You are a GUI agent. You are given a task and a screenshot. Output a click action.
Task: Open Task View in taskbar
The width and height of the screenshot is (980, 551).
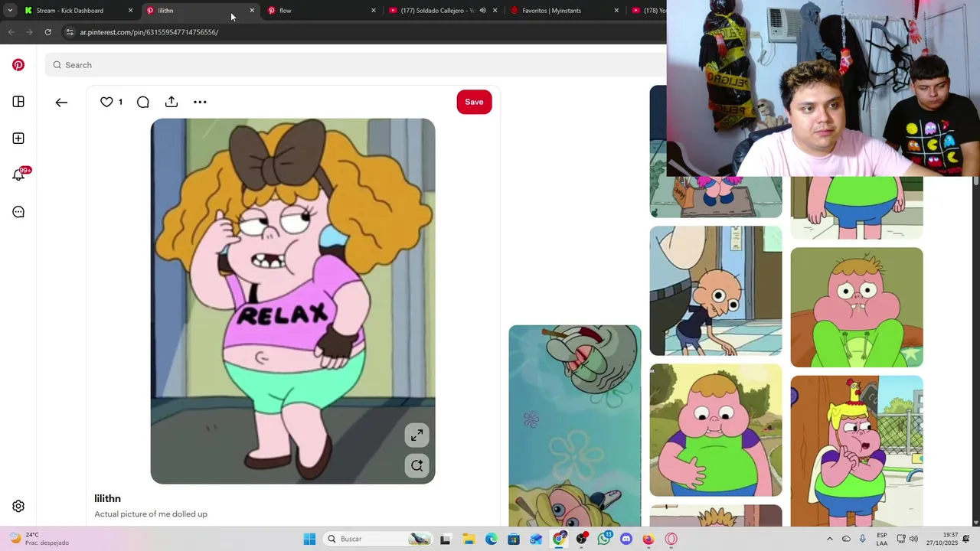[446, 539]
